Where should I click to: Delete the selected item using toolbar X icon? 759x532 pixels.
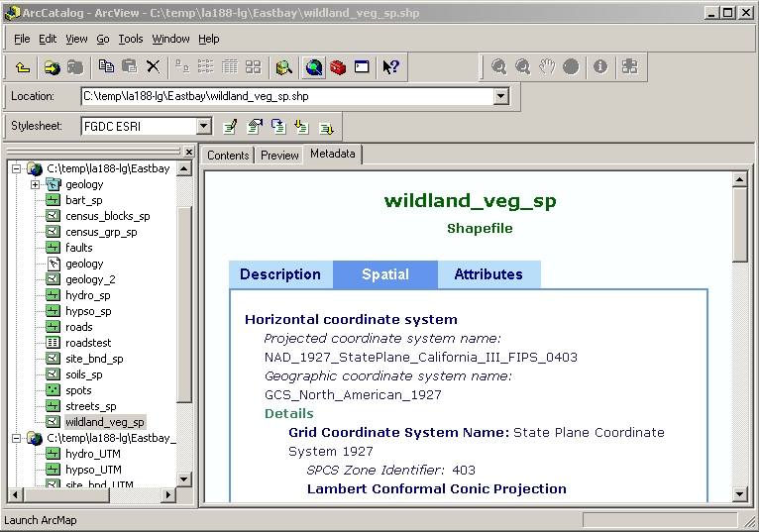point(153,67)
